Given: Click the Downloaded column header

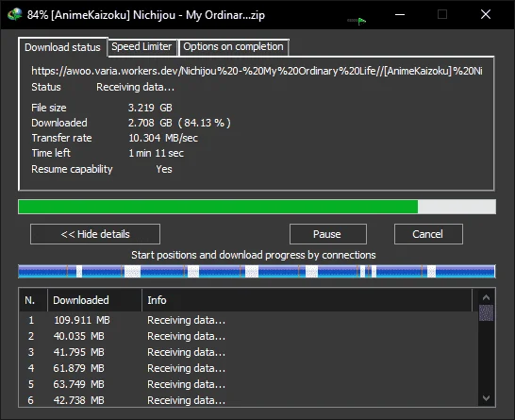Looking at the screenshot, I should pyautogui.click(x=94, y=300).
